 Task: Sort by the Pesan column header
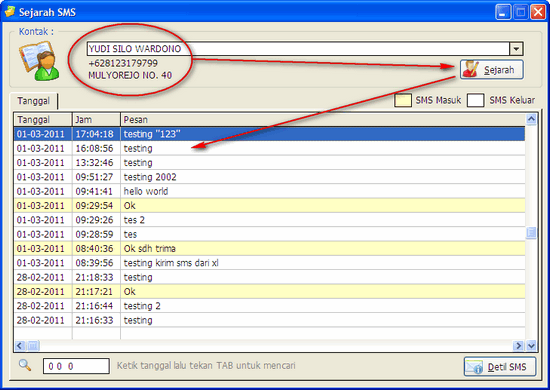323,120
